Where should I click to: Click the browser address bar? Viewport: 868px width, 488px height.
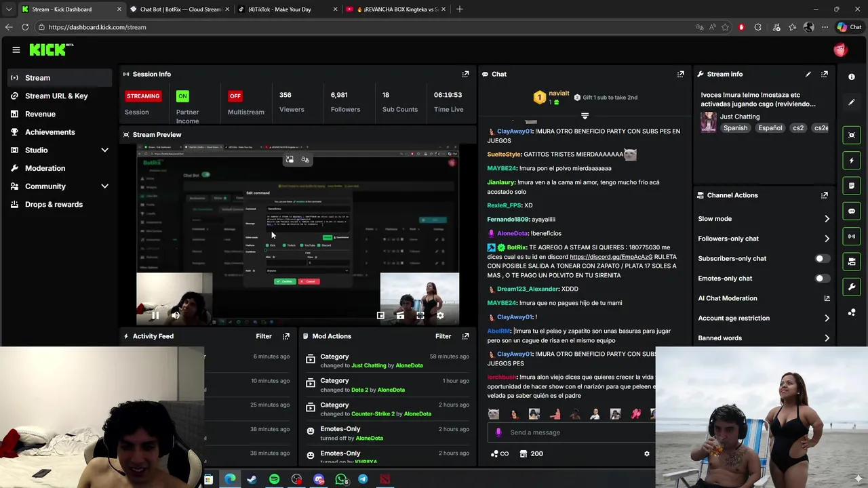tap(366, 27)
